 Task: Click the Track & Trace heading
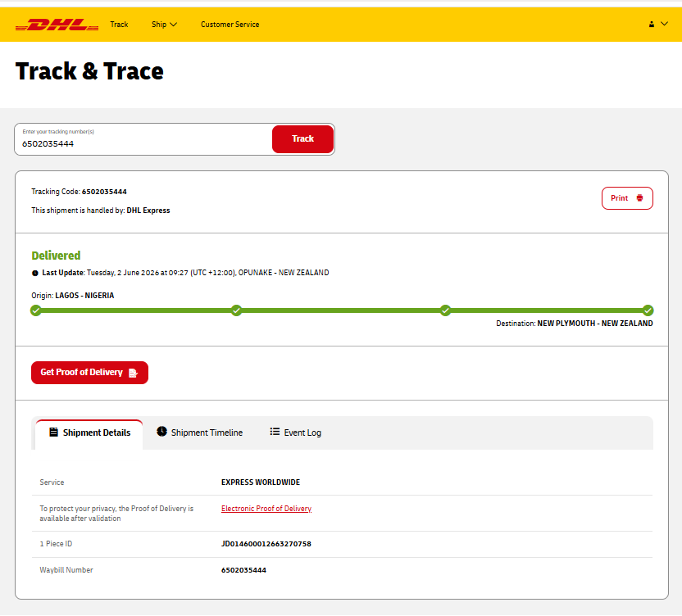tap(89, 71)
